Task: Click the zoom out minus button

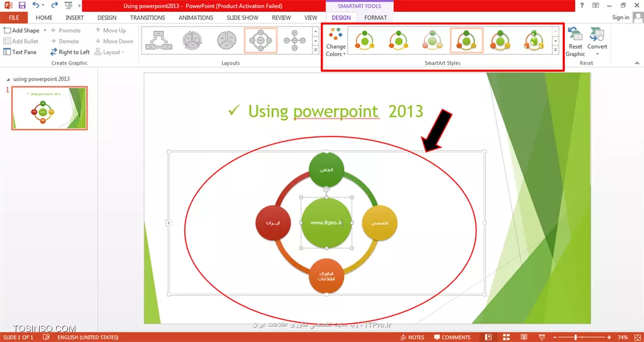Action: coord(555,338)
